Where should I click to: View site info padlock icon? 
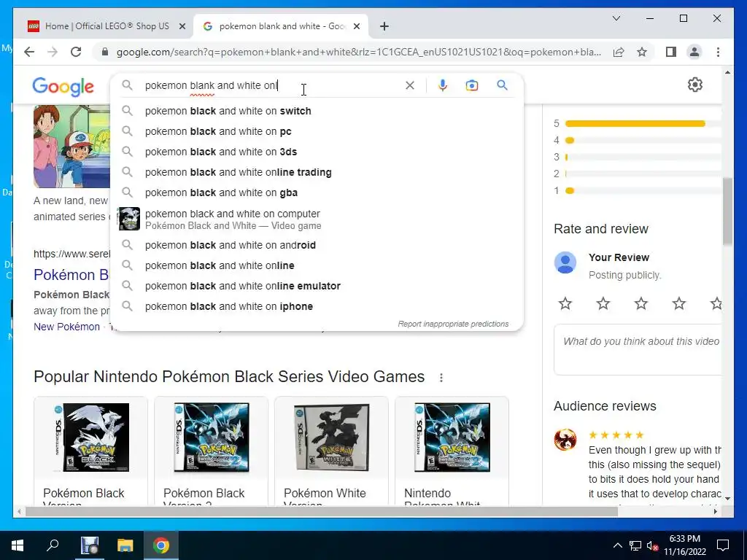point(105,52)
